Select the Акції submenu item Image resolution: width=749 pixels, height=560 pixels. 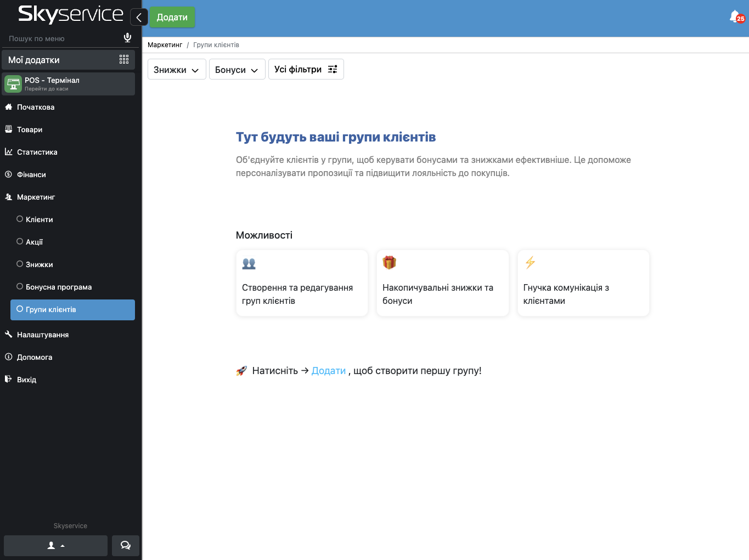tap(34, 242)
